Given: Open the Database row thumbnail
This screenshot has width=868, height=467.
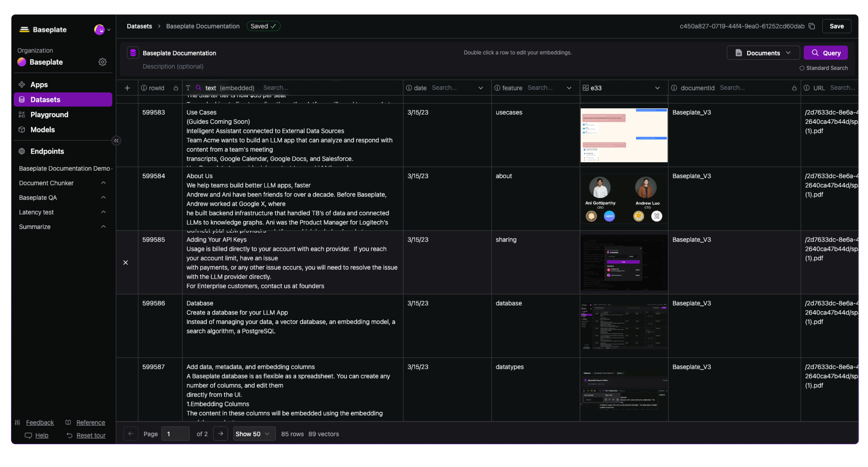Looking at the screenshot, I should 624,326.
